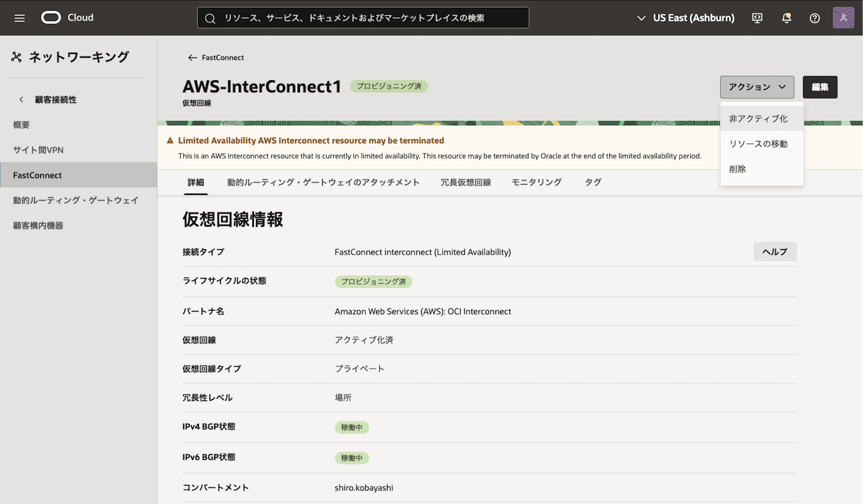
Task: Click the warning triangle icon
Action: (170, 140)
